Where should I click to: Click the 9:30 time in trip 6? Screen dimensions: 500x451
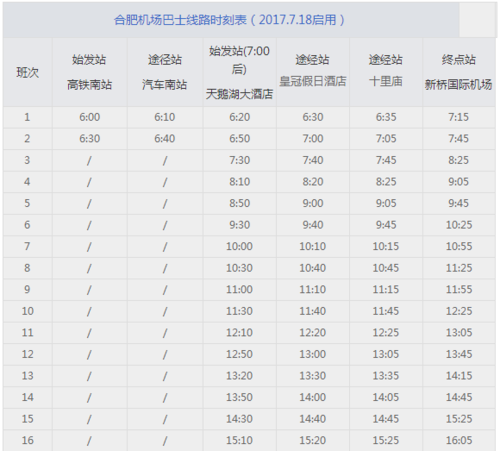click(239, 225)
